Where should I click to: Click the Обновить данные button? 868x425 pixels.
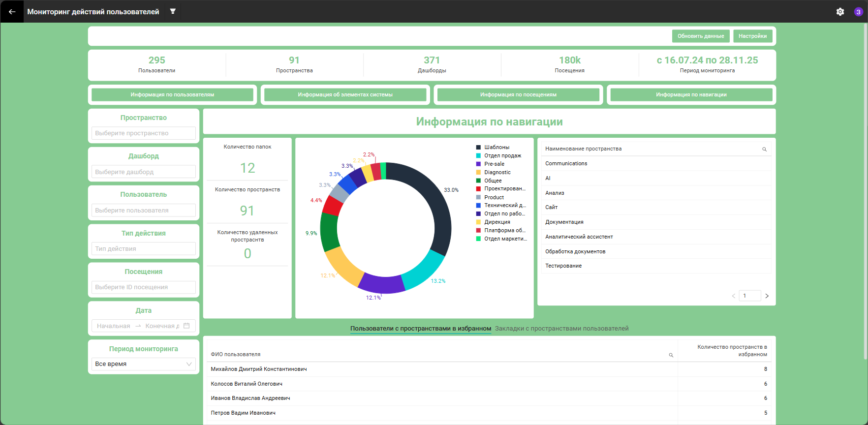(x=701, y=36)
